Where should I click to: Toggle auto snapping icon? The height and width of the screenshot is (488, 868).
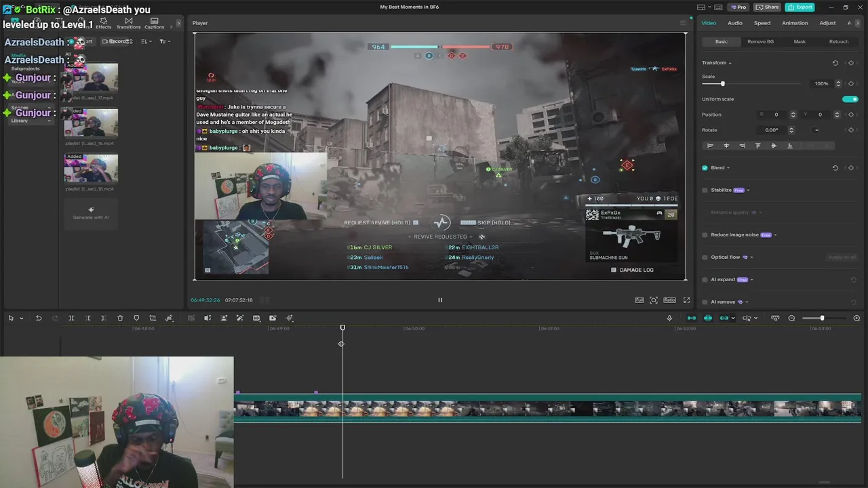click(x=707, y=318)
